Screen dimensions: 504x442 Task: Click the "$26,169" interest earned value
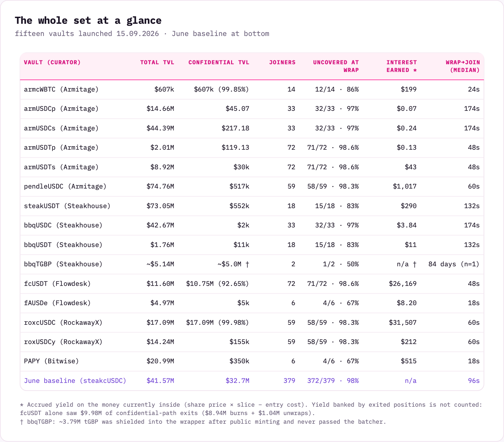[403, 284]
